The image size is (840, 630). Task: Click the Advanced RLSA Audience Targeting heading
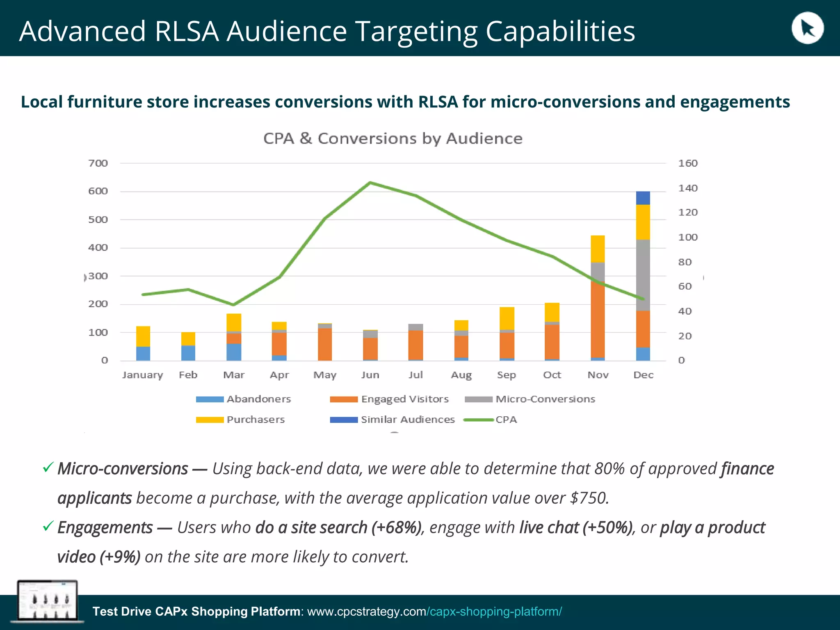tap(327, 31)
